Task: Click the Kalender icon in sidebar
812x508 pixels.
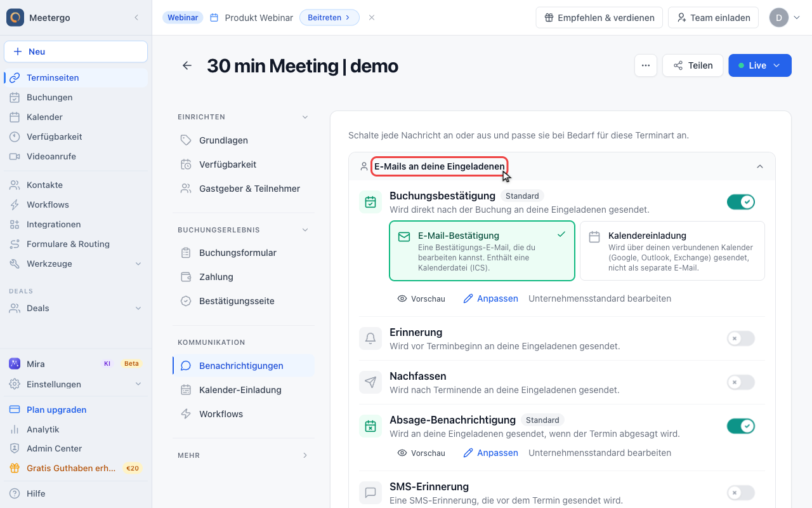Action: [x=15, y=117]
